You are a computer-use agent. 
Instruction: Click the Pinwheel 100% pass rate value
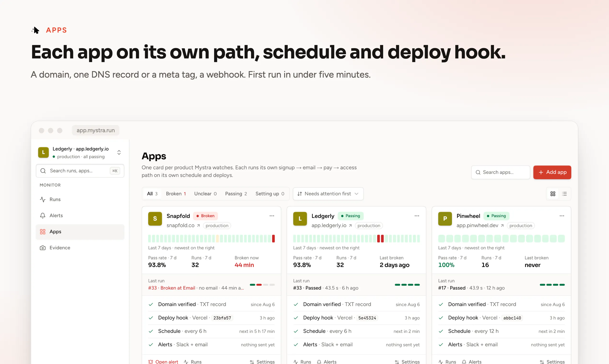point(446,265)
